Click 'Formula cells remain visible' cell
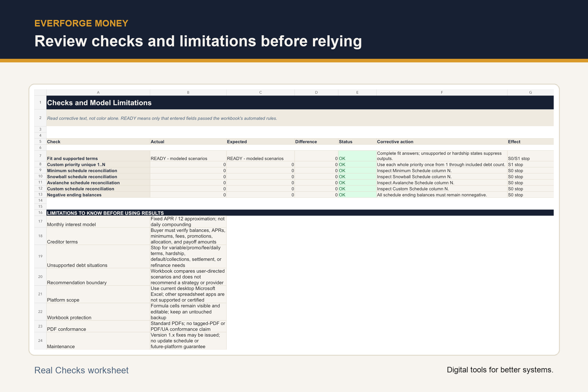The height and width of the screenshot is (392, 588). click(188, 312)
